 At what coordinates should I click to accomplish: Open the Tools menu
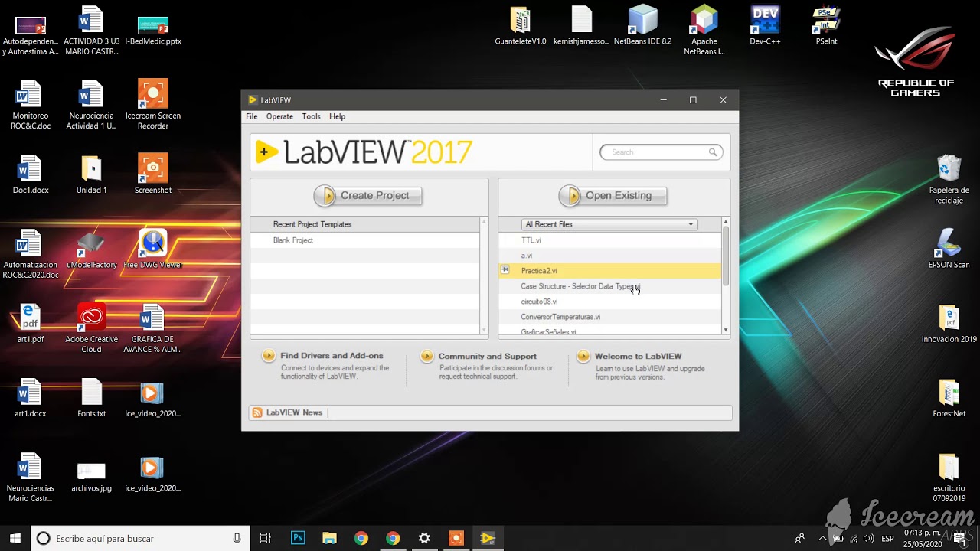311,116
